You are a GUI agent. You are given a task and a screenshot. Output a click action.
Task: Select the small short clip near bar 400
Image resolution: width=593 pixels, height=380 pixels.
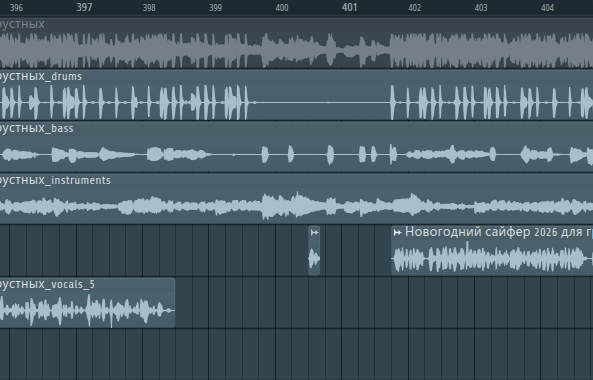point(314,250)
